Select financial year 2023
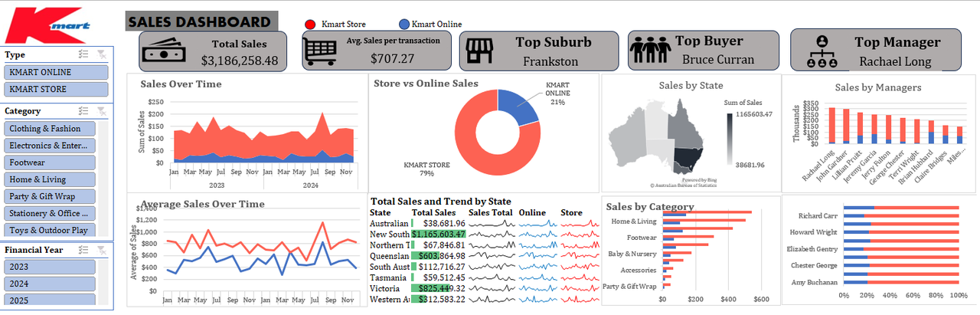980x315 pixels. click(x=50, y=267)
